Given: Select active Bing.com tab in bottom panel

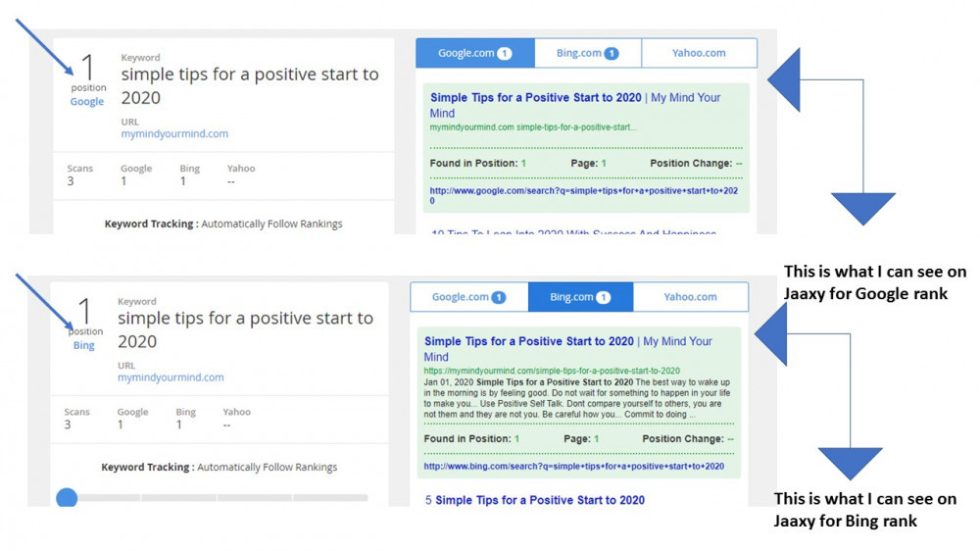Looking at the screenshot, I should click(580, 297).
